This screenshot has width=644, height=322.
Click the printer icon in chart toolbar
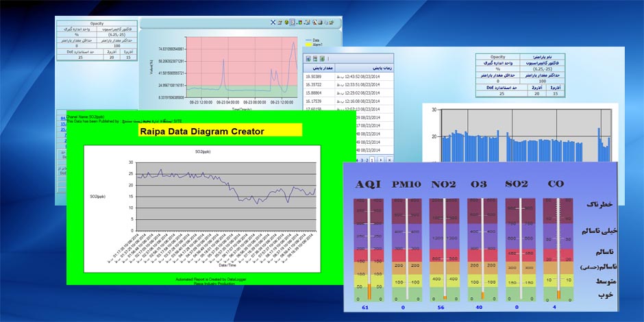pyautogui.click(x=320, y=22)
